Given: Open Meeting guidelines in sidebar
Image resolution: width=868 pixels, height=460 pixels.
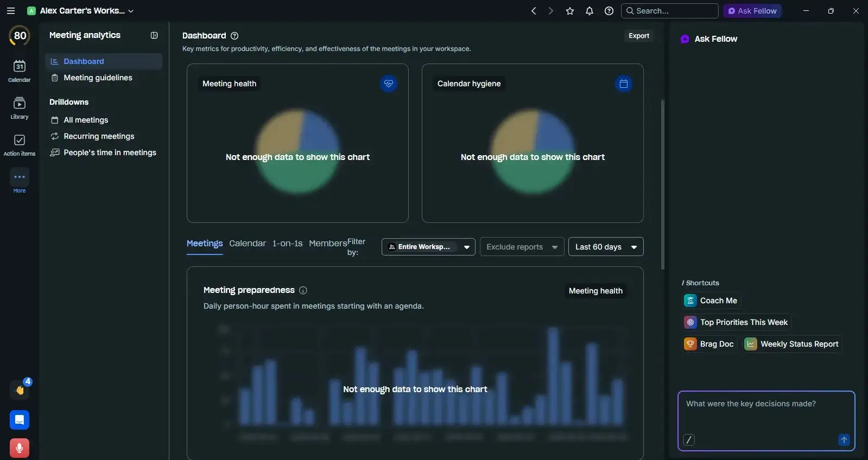Looking at the screenshot, I should click(104, 78).
